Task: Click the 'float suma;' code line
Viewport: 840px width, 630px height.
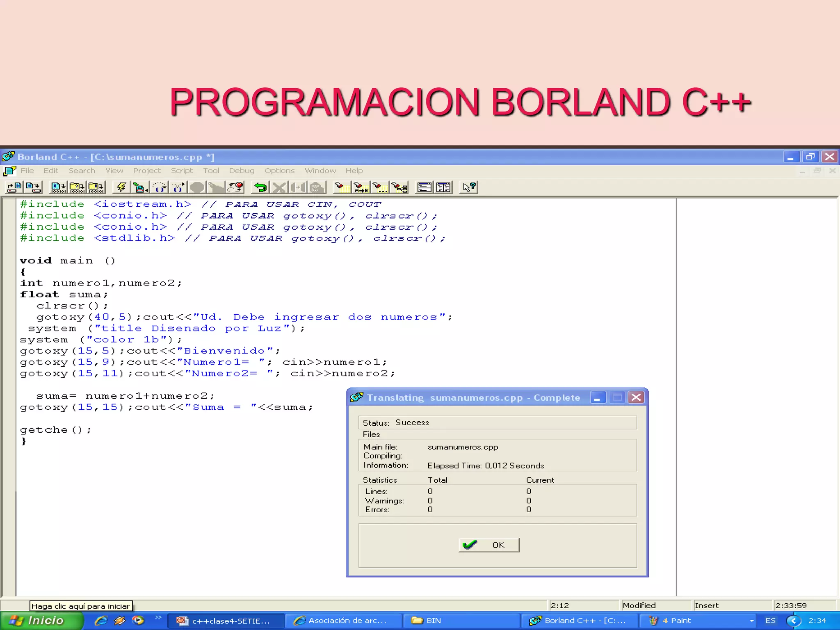Action: tap(64, 294)
